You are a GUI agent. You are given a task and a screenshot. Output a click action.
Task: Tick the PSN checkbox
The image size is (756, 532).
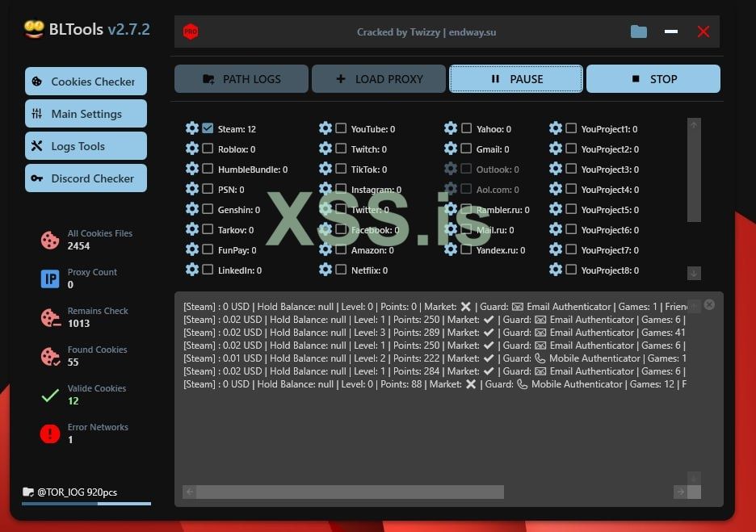point(208,189)
